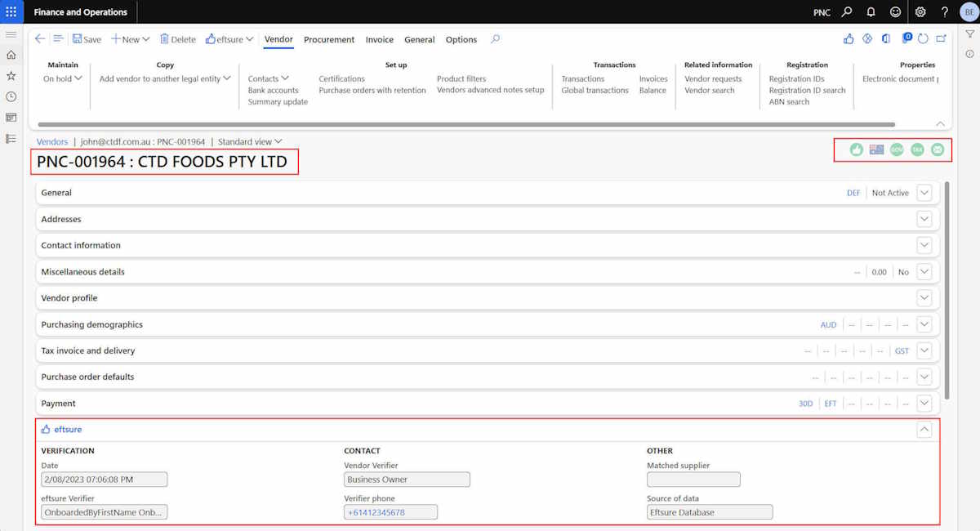Click the green GOV status icon
The height and width of the screenshot is (531, 980).
tap(897, 149)
